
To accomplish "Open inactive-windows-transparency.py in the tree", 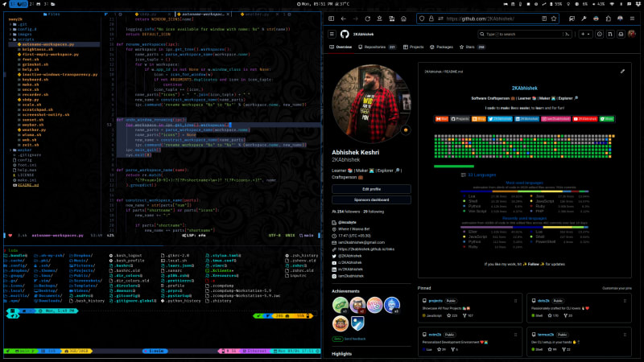I will 57,74.
